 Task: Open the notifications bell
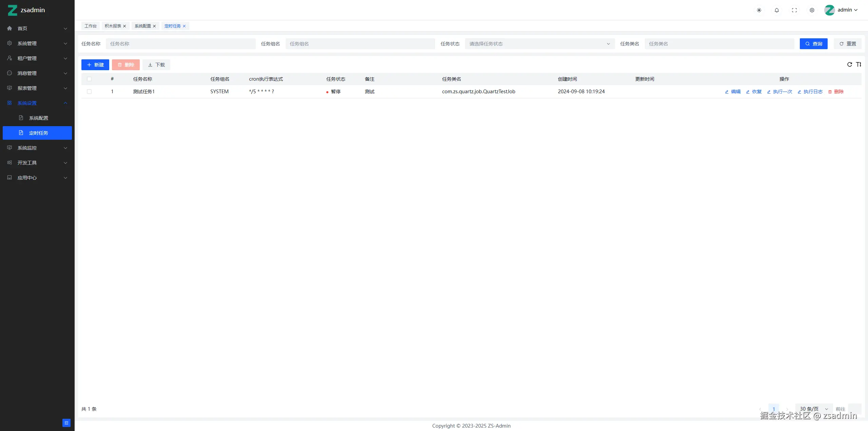pos(777,10)
